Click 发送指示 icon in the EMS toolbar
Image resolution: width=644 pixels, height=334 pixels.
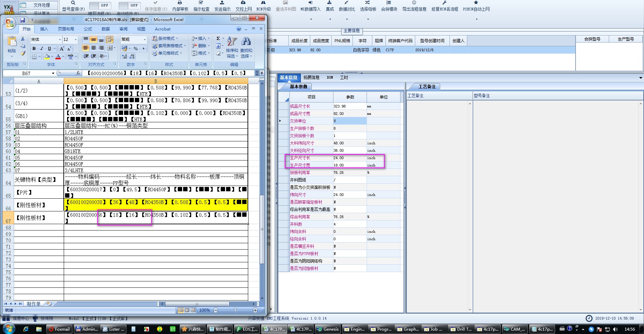click(x=222, y=3)
